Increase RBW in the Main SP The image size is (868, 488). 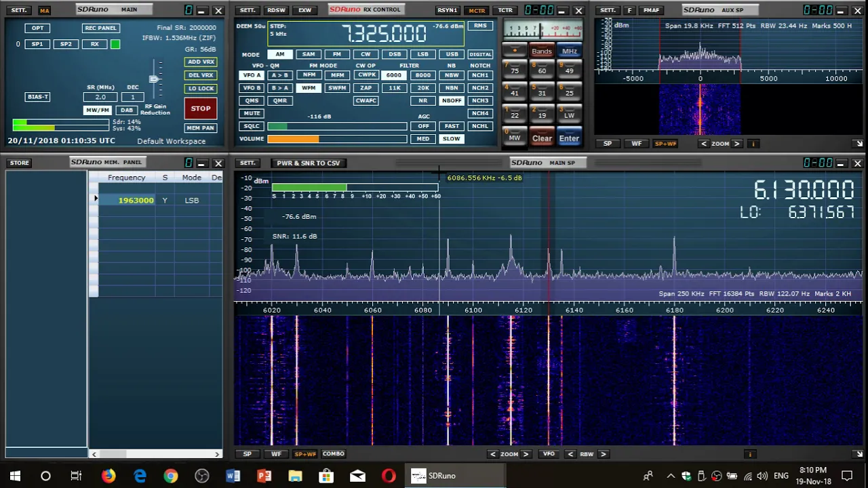point(603,454)
